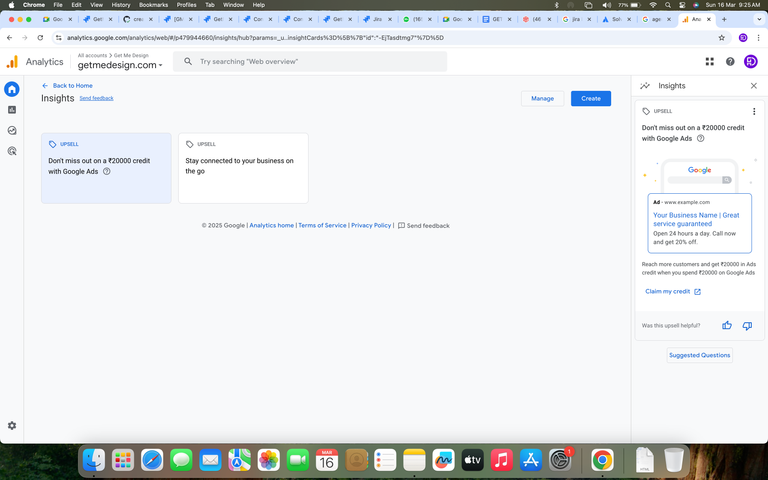768x480 pixels.
Task: Open the Home icon in left sidebar
Action: click(x=12, y=89)
